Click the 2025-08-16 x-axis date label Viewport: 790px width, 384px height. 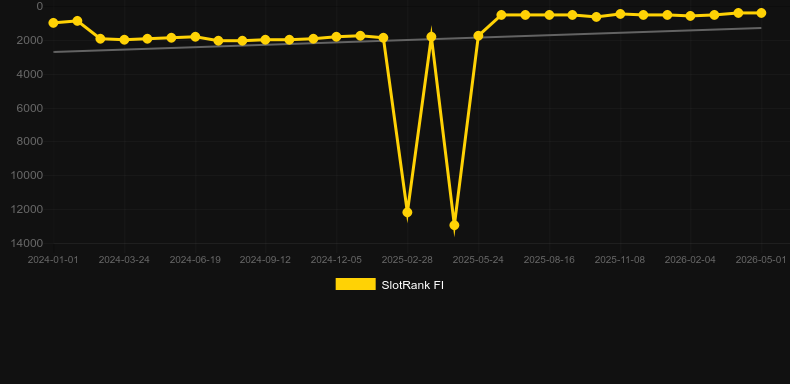pos(549,260)
